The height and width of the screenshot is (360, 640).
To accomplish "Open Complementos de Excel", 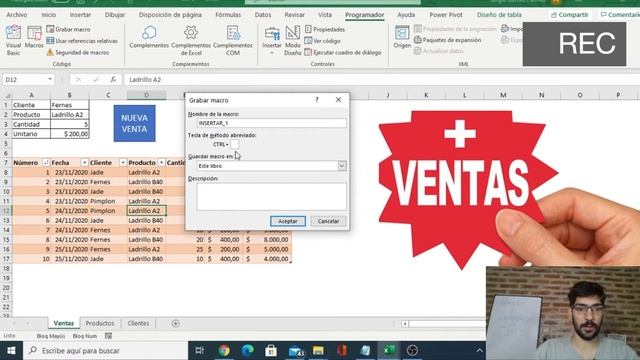I will pyautogui.click(x=191, y=40).
